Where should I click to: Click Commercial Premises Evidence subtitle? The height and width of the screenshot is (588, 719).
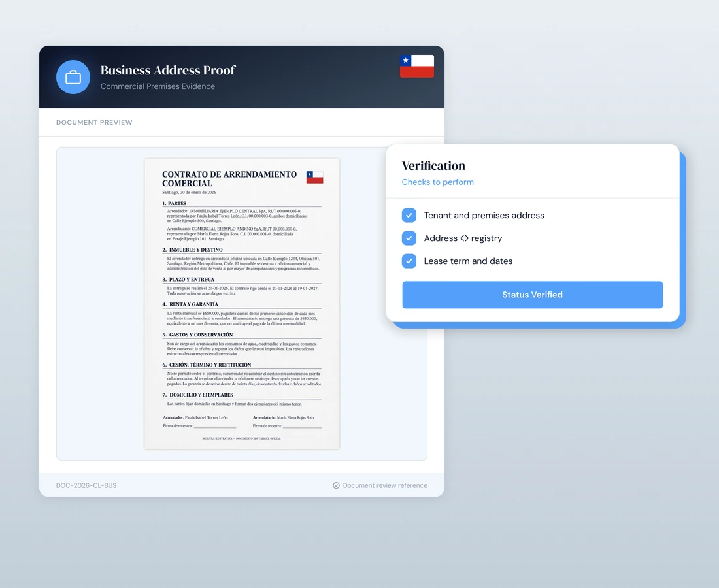(158, 86)
